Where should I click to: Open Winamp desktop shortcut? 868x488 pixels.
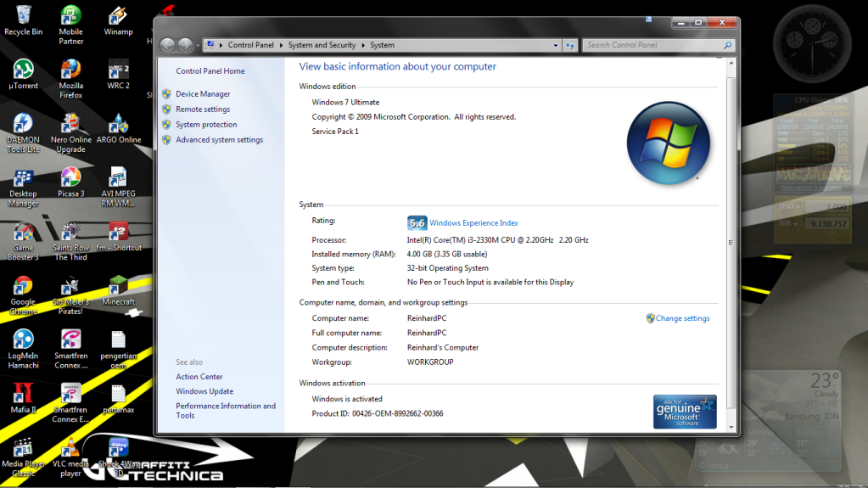click(x=118, y=20)
